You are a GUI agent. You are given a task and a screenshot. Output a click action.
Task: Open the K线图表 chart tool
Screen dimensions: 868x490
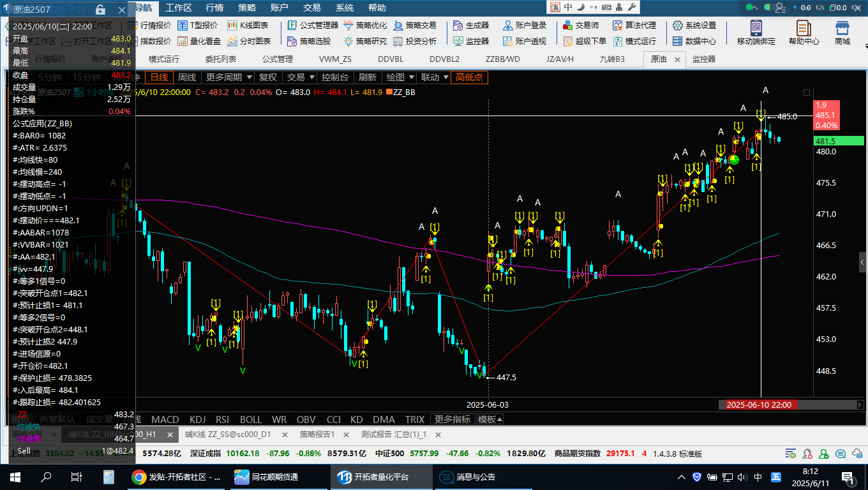(x=248, y=26)
